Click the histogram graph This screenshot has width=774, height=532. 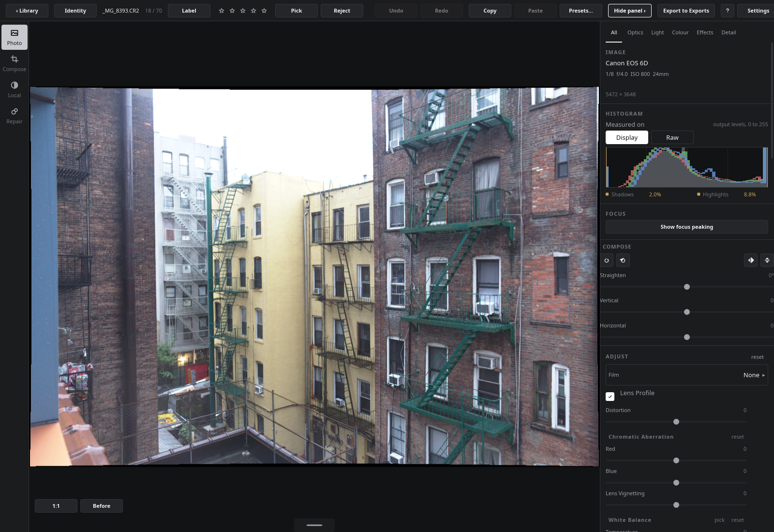click(687, 167)
